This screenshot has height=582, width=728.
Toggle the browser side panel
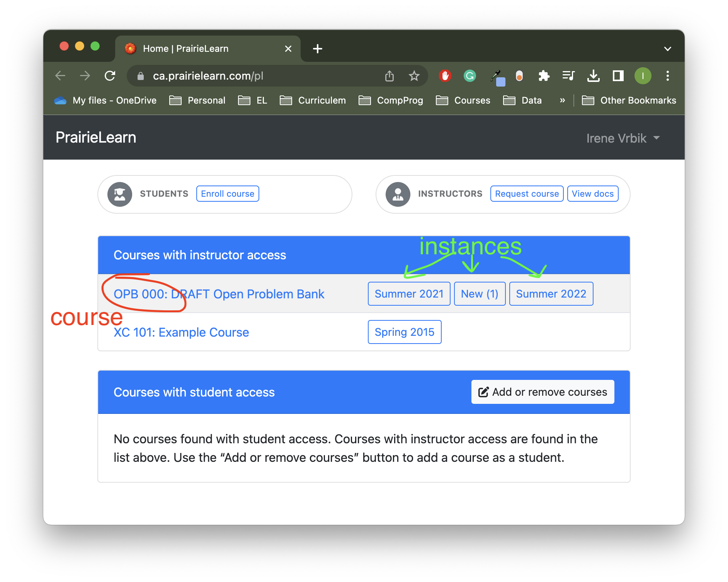tap(618, 76)
